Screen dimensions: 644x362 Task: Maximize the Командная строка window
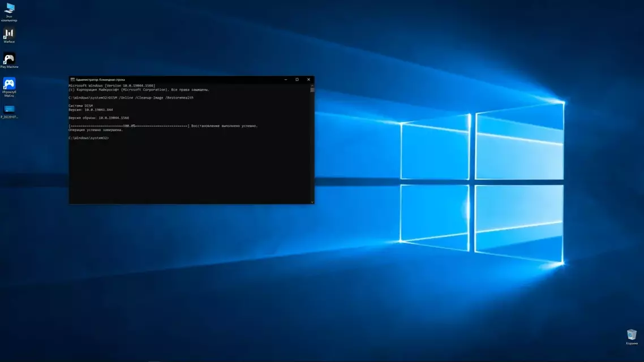pos(297,80)
